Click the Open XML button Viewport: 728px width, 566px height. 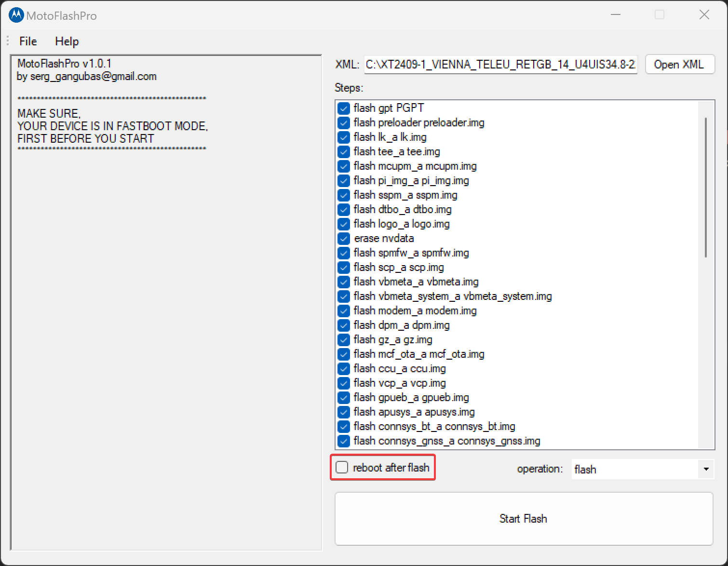coord(679,65)
